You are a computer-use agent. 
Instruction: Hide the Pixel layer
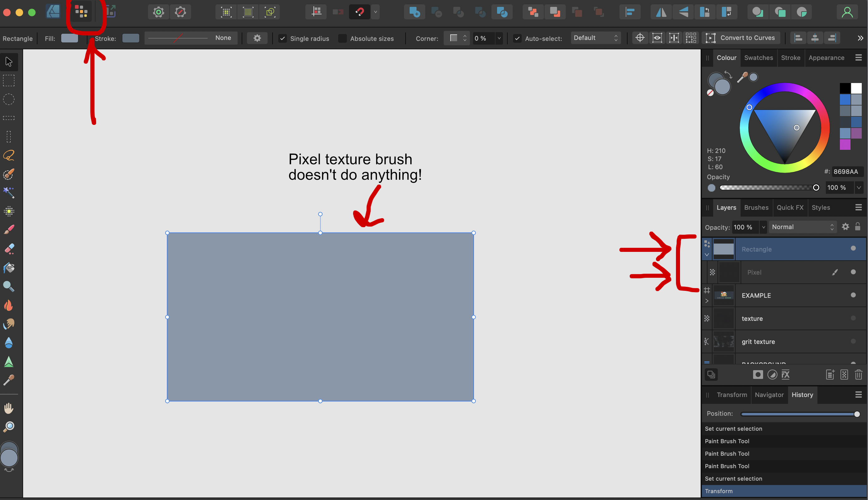tap(853, 272)
